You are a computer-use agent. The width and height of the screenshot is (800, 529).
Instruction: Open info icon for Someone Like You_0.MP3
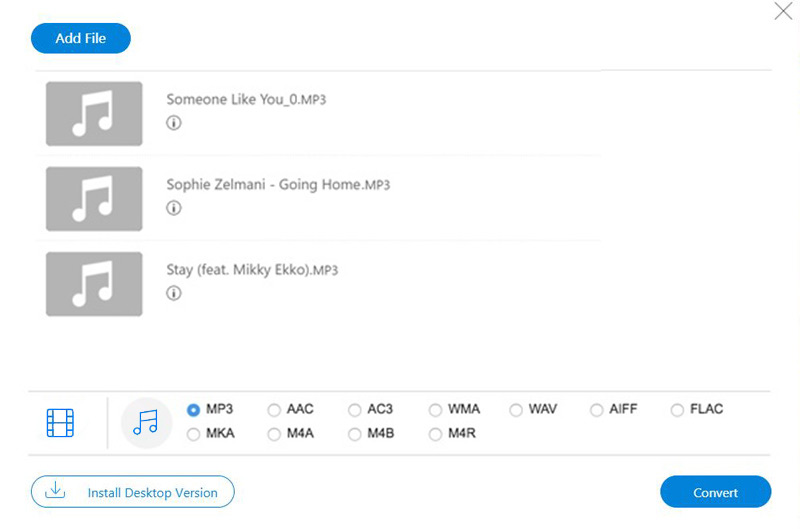173,123
